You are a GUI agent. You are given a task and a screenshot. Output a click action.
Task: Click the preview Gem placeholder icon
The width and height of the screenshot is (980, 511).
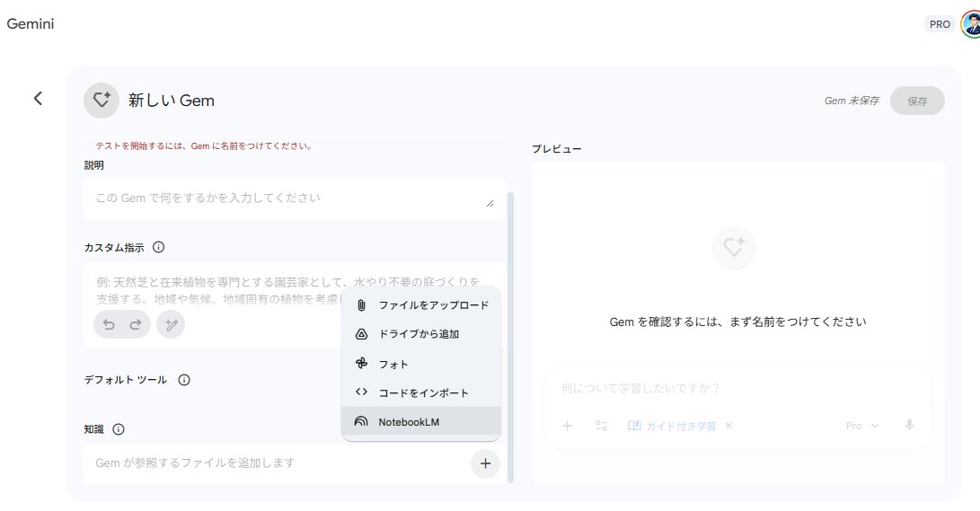point(735,248)
